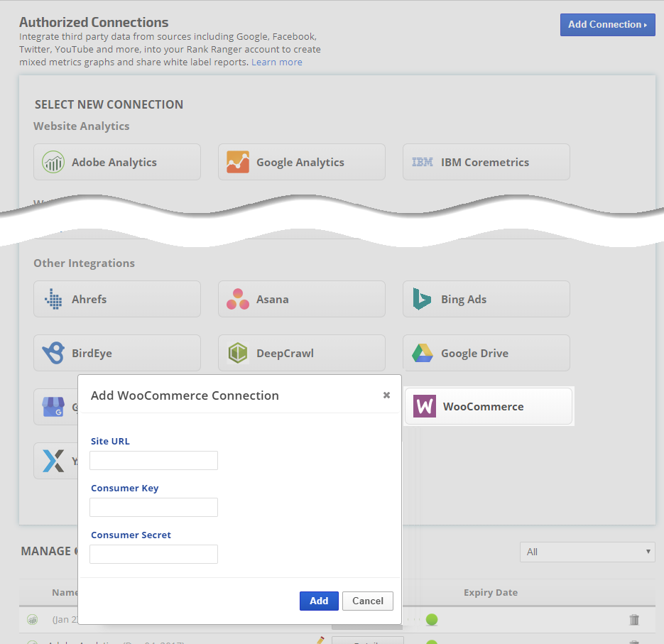Select the Asana integration

(x=302, y=299)
